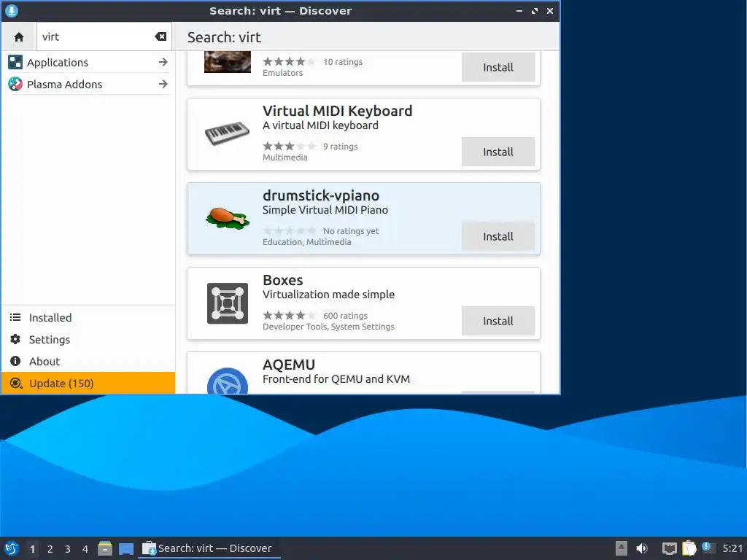Open the top emulator app thumbnail
Screen dimensions: 747x560
pos(228,62)
